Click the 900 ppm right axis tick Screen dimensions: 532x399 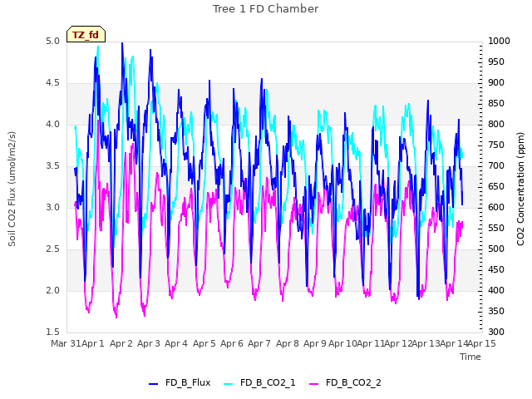click(x=496, y=83)
